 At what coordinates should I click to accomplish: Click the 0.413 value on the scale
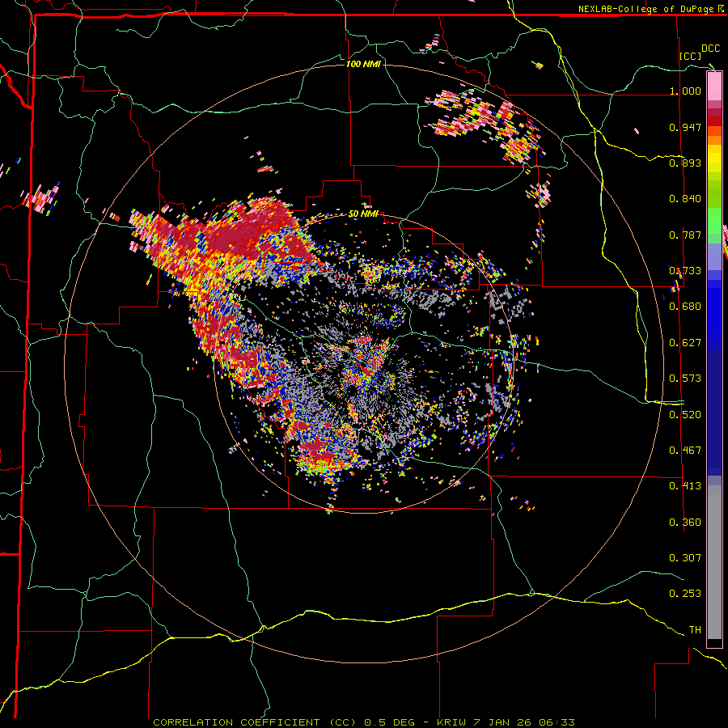point(685,486)
